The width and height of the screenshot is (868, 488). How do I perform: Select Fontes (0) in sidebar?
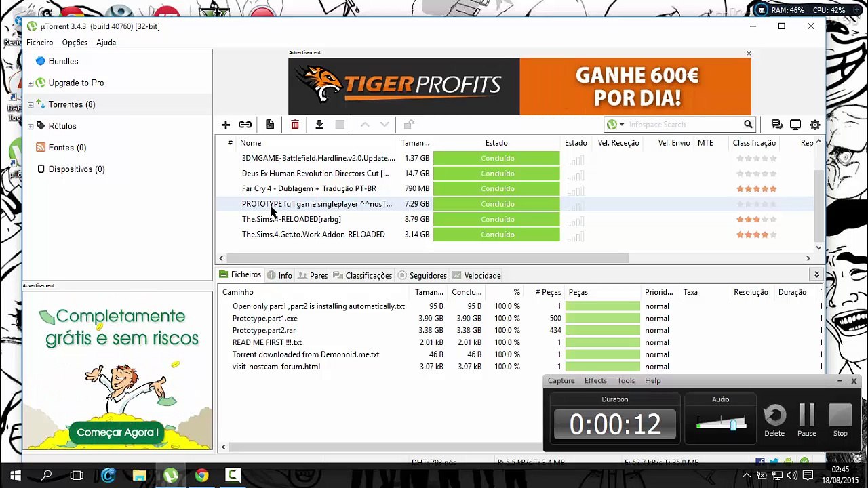point(67,148)
